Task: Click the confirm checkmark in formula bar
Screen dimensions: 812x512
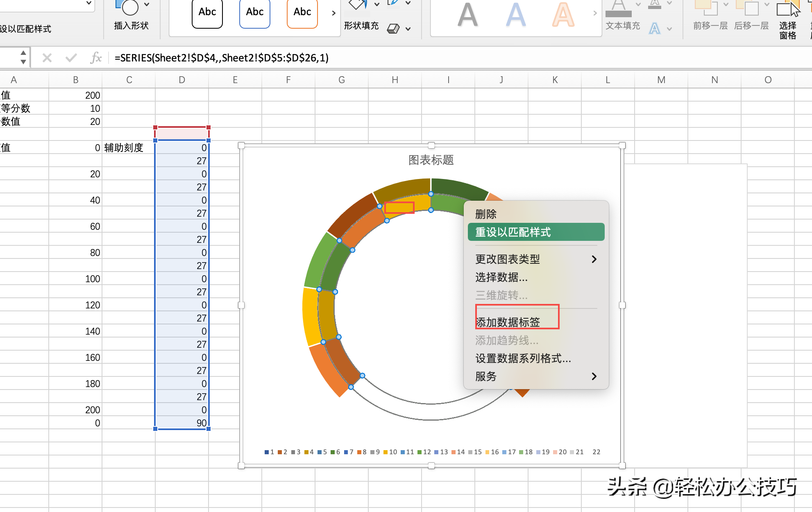Action: click(71, 58)
